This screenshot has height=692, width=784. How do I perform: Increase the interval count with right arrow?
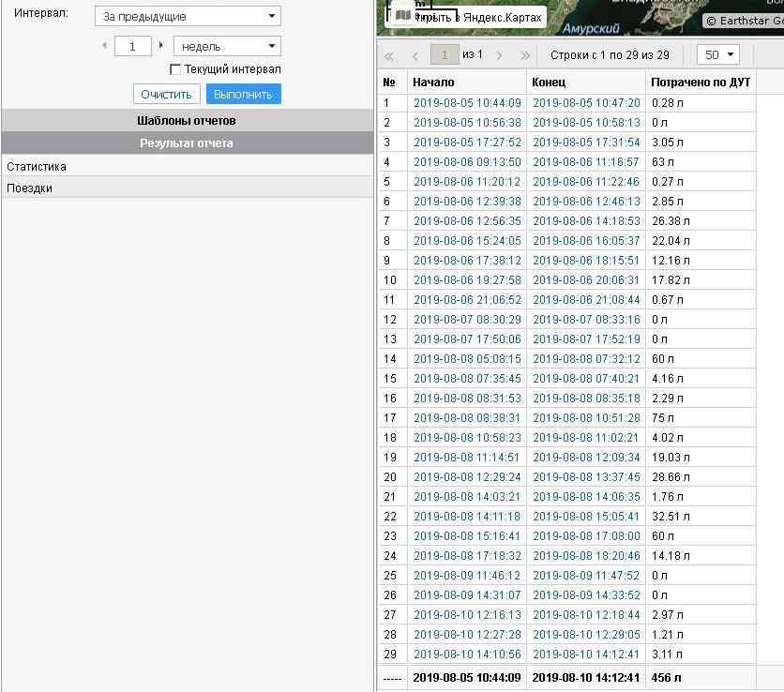click(x=161, y=45)
